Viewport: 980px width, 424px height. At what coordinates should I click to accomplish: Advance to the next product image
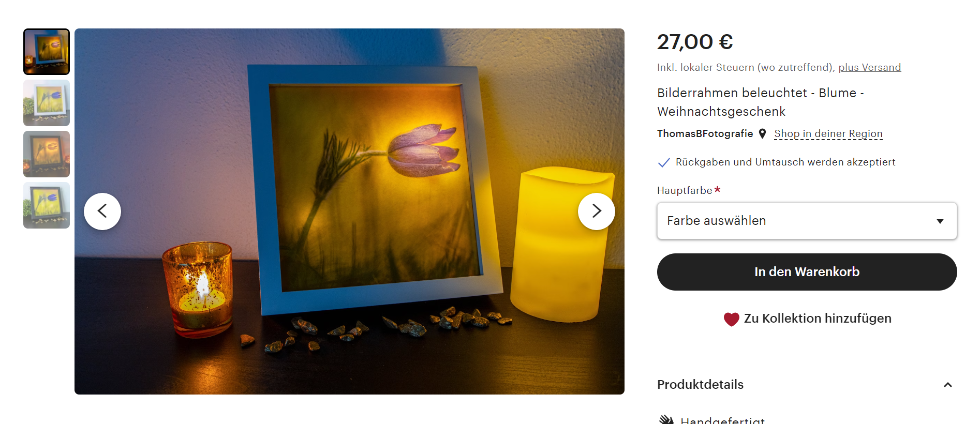tap(596, 211)
